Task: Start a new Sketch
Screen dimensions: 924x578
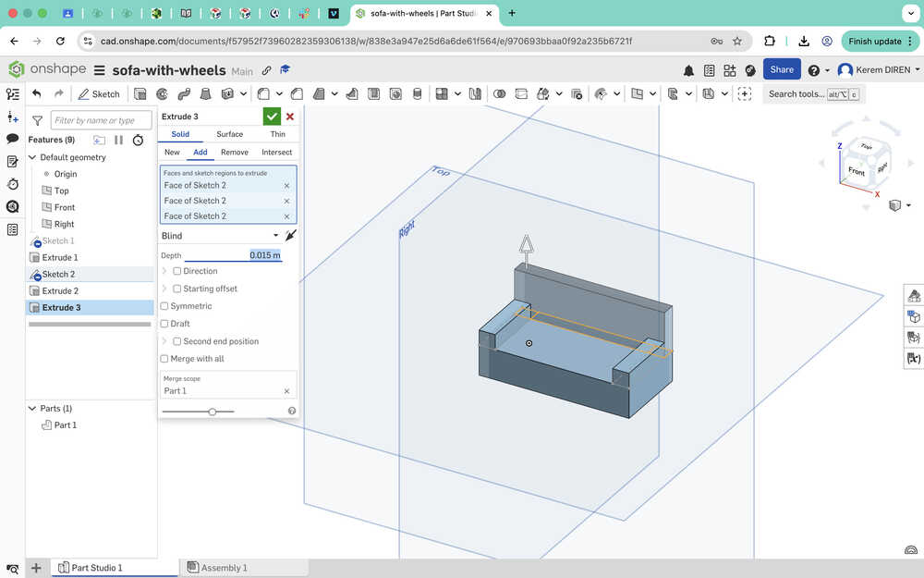Action: coord(99,93)
